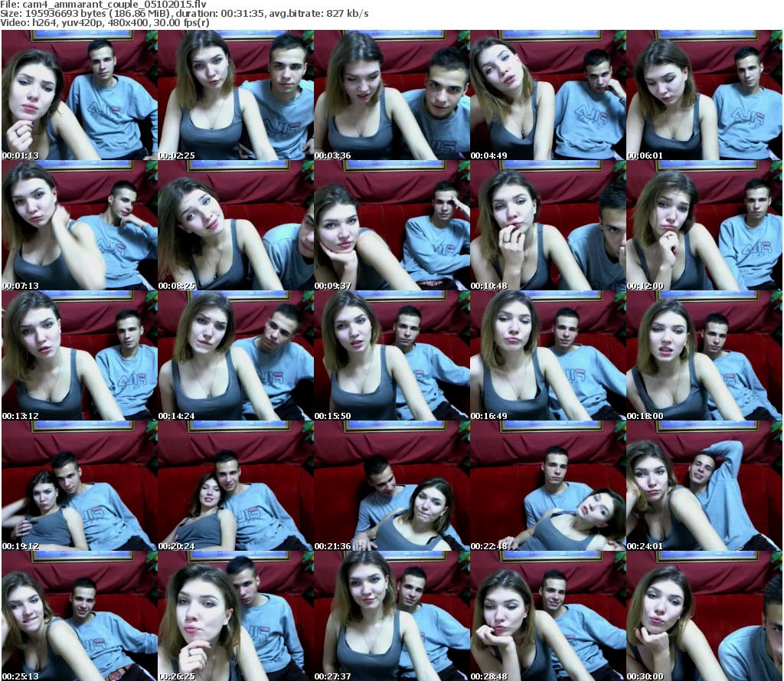Select the thumbnail stamped 00:06:01

tap(704, 95)
